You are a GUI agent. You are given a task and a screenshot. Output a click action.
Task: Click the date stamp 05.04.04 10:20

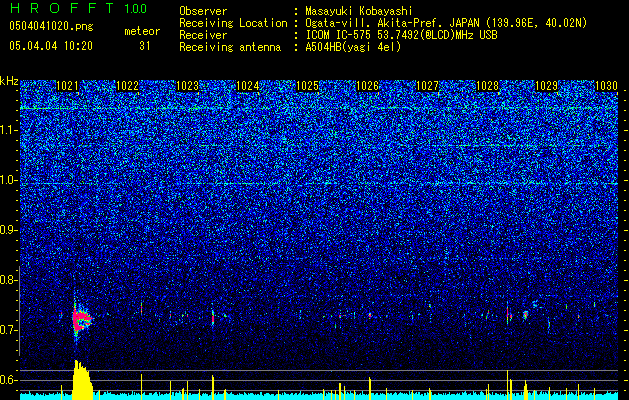point(51,46)
